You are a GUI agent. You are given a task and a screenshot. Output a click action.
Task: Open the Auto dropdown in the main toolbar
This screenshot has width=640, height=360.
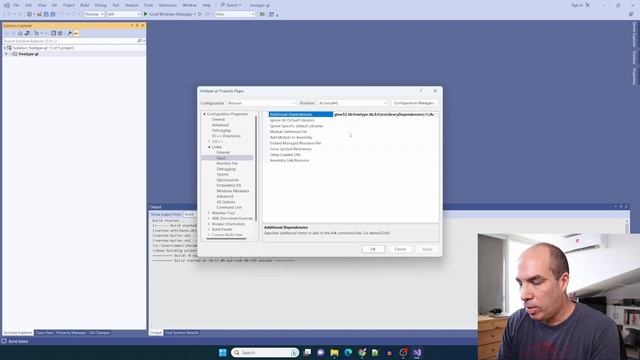[235, 14]
